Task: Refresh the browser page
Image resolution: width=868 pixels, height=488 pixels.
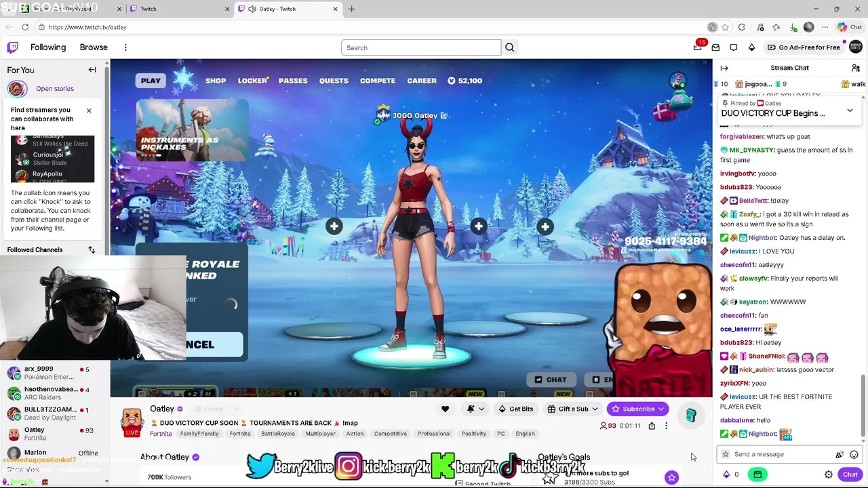Action: (x=25, y=27)
